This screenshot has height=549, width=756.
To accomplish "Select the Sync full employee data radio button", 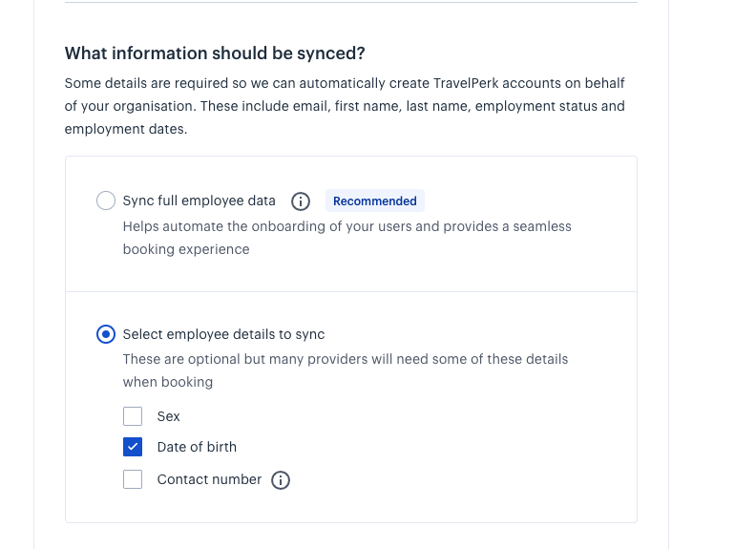I will click(106, 201).
